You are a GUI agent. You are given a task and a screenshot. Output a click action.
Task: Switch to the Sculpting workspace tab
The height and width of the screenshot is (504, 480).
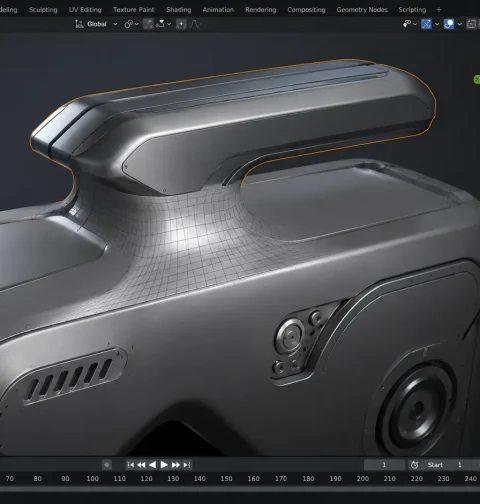click(x=43, y=10)
